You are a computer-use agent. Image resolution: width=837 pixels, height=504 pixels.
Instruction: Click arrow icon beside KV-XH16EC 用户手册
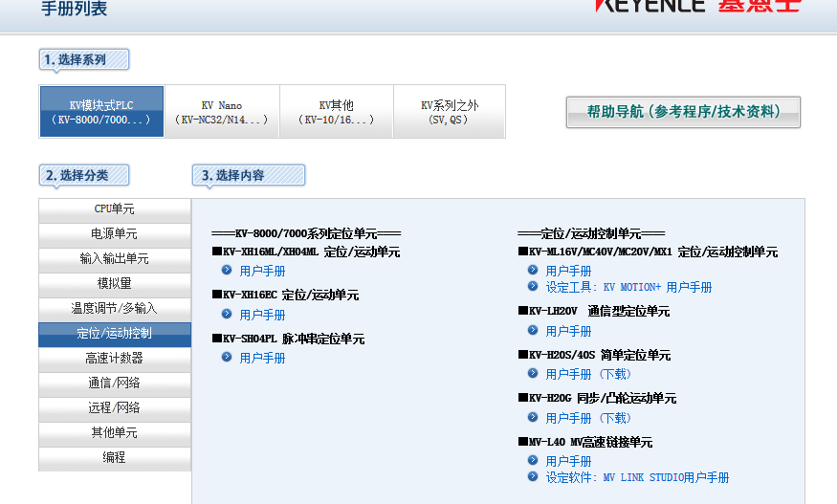227,314
